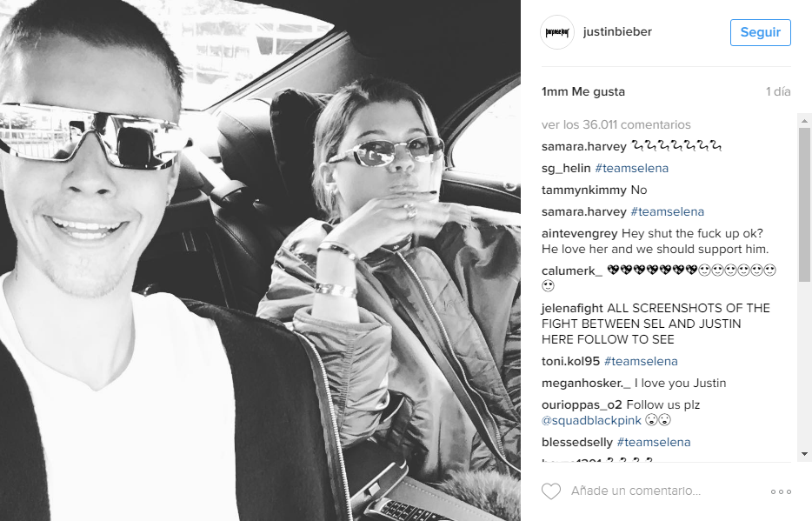Click the Añade un comentario field
The height and width of the screenshot is (521, 812).
(636, 491)
